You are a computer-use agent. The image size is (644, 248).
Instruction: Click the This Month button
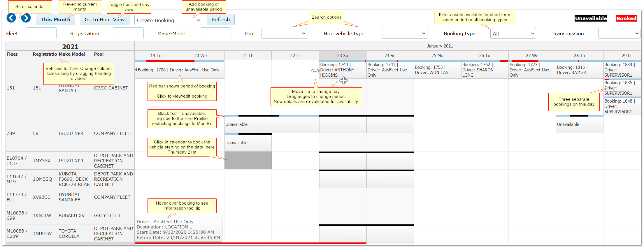[x=55, y=20]
